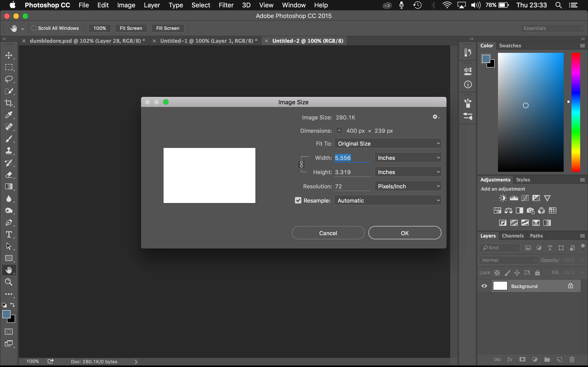Viewport: 588px width, 367px height.
Task: Open the Resample method Automatic dropdown
Action: click(388, 200)
